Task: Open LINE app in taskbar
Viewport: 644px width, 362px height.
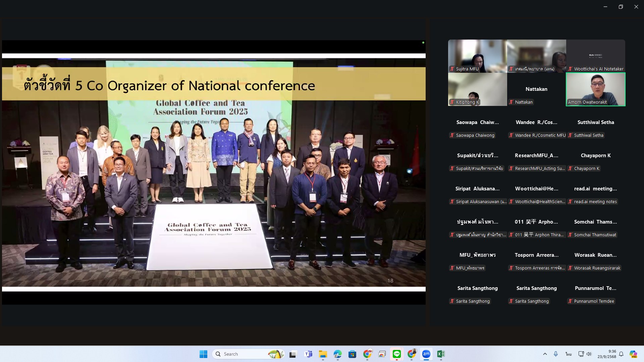Action: click(x=396, y=354)
